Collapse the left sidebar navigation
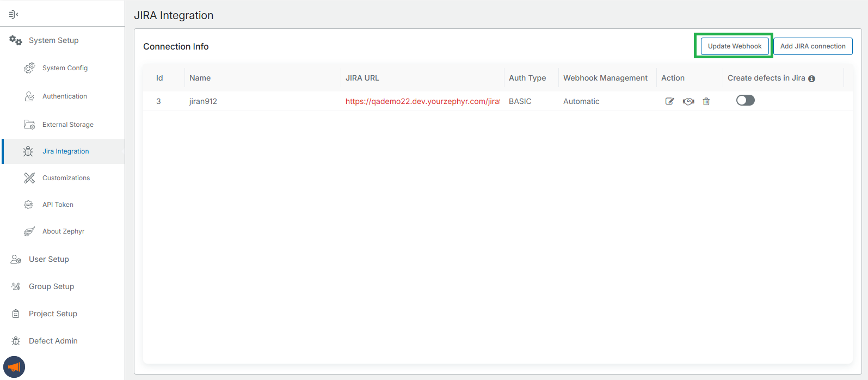The height and width of the screenshot is (380, 868). (x=14, y=14)
